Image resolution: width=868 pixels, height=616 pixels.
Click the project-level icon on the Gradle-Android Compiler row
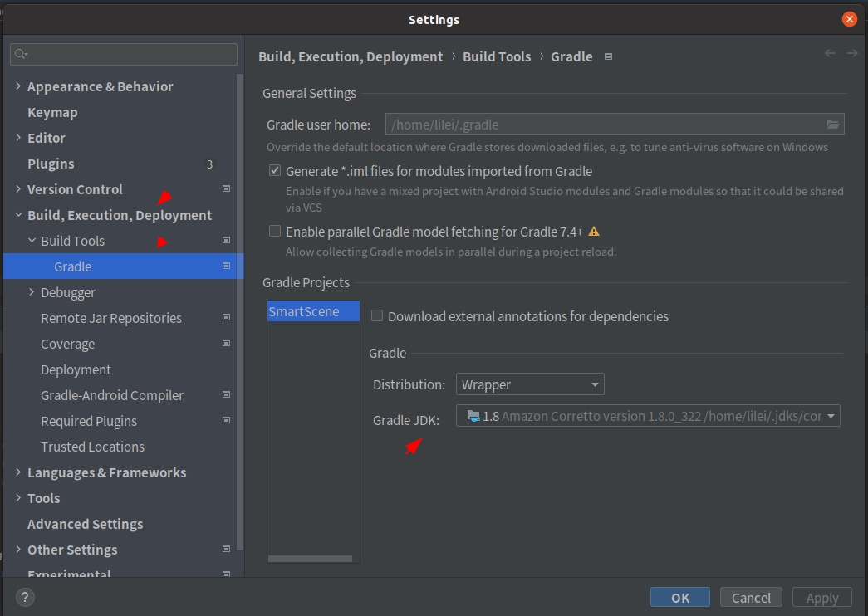tap(226, 394)
